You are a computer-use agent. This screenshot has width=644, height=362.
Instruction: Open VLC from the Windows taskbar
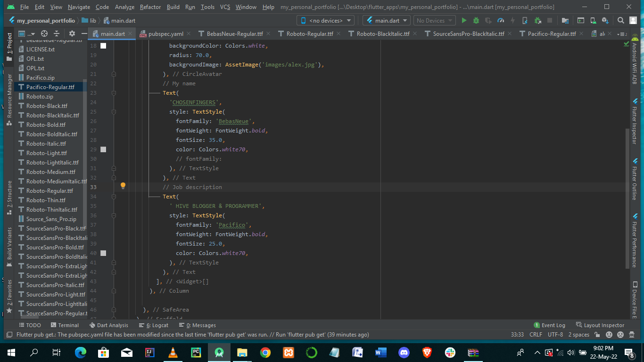coord(173,352)
